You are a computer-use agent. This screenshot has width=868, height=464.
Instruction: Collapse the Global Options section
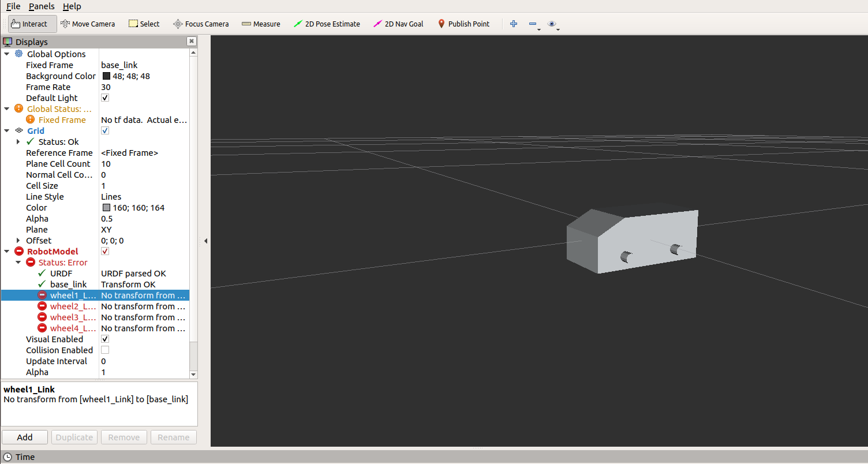tap(7, 54)
